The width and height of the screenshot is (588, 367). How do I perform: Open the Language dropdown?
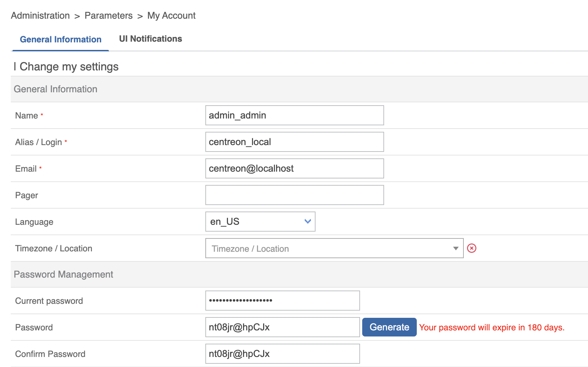click(260, 222)
